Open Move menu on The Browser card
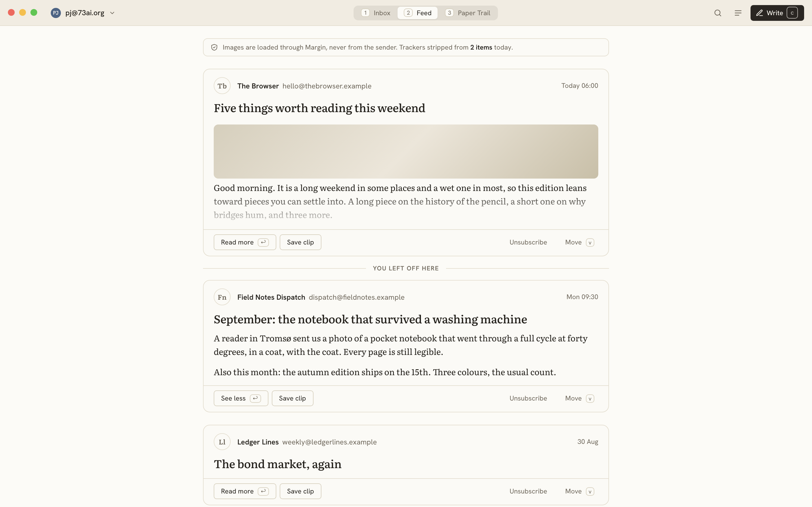Image resolution: width=812 pixels, height=507 pixels. pos(579,243)
